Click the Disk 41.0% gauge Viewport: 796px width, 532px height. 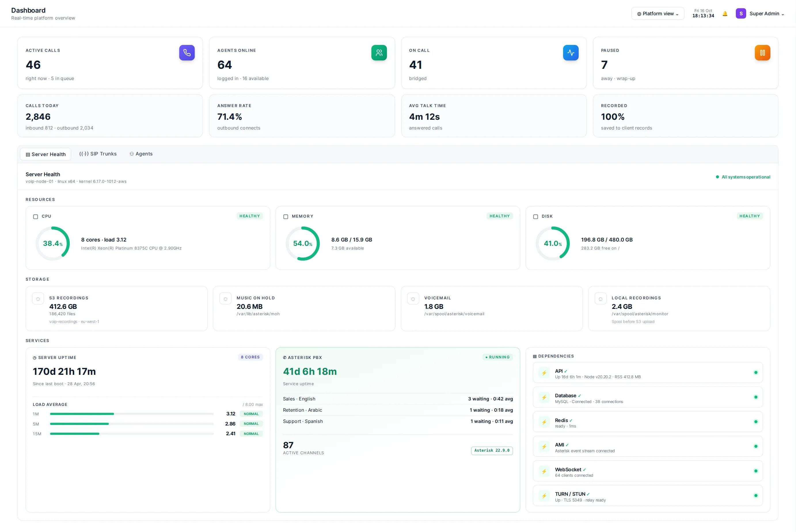553,244
